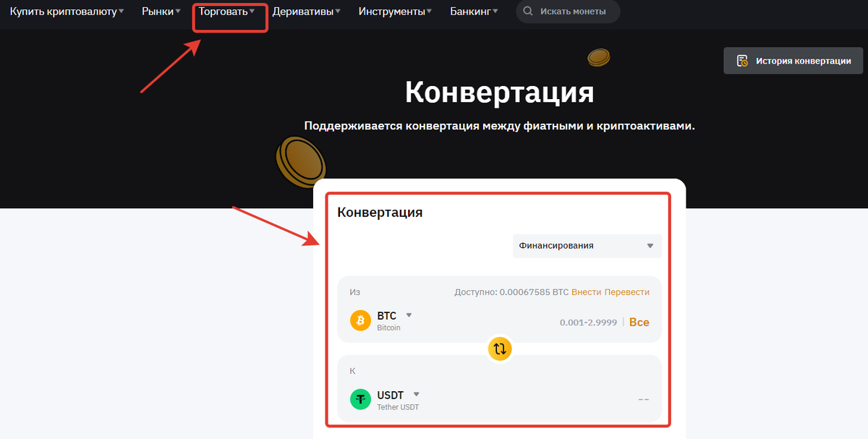This screenshot has width=868, height=439.
Task: Open the Банкинг menu
Action: tap(475, 12)
